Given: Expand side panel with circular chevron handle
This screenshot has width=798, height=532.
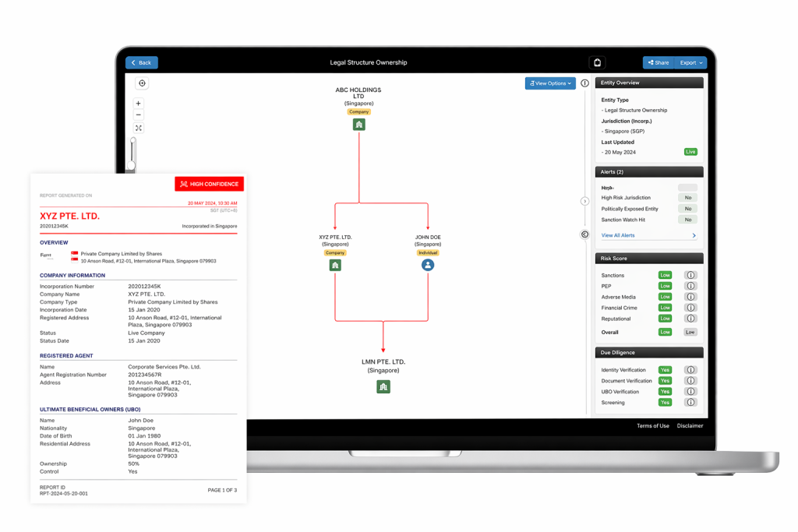Looking at the screenshot, I should click(x=585, y=201).
